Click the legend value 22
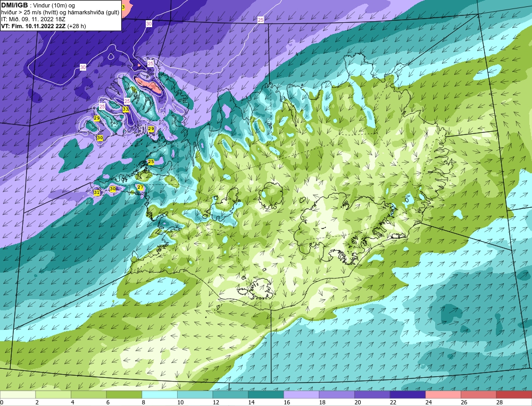Screen dimensions: 532x406 (393, 402)
